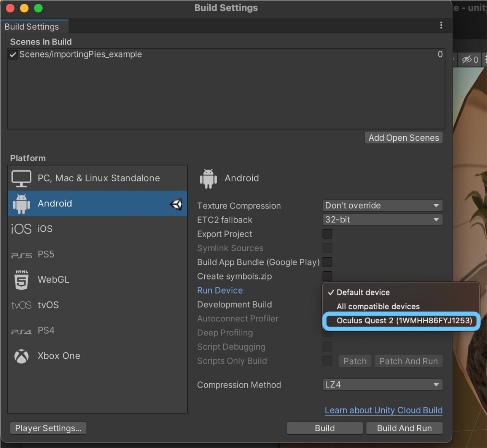
Task: Click the tvOS platform icon
Action: pos(21,305)
